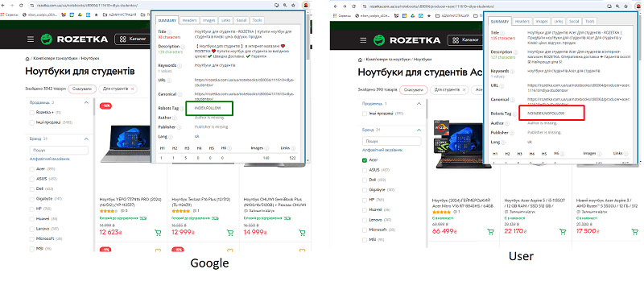Image resolution: width=644 pixels, height=298 pixels.
Task: Add 12 999 laptop to cart
Action: [230, 233]
